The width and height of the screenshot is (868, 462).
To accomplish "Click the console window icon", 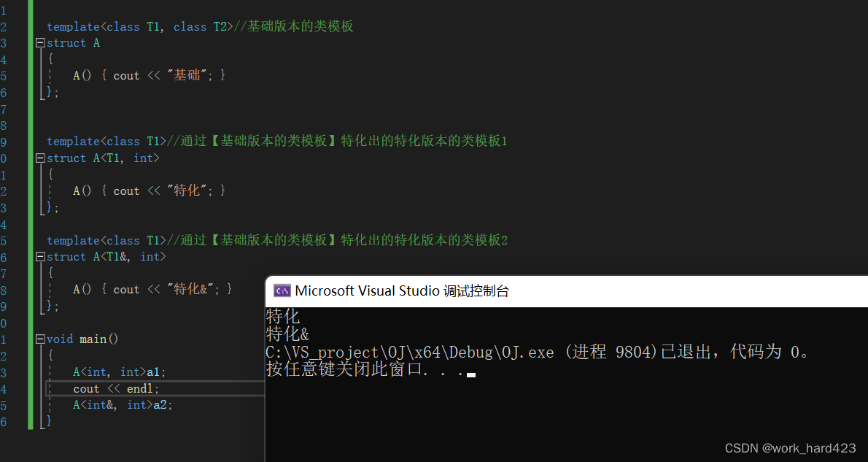I will [x=282, y=290].
